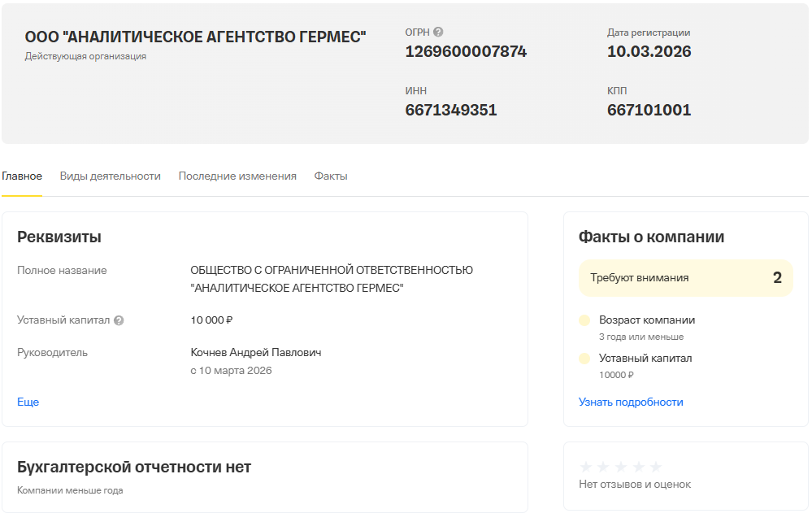
Task: Click the date text с 10 марта 2026
Action: (231, 371)
